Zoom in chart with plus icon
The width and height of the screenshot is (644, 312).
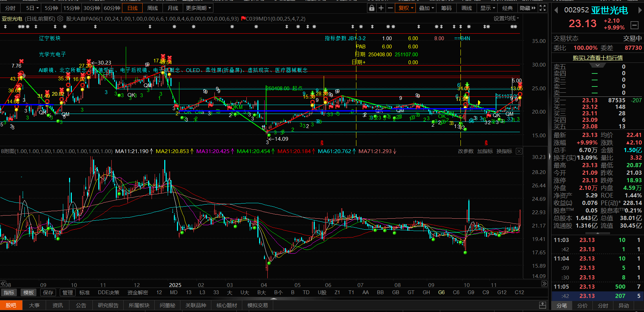[381, 8]
